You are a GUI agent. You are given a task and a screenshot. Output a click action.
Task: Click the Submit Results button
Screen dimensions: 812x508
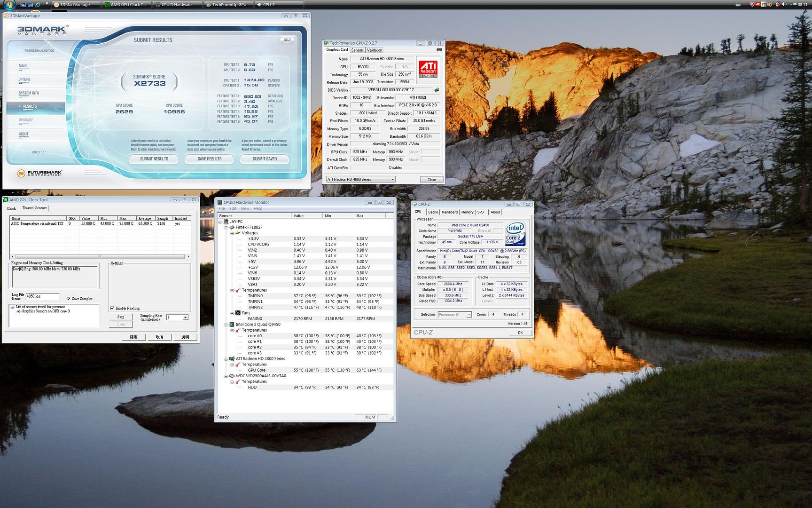[x=154, y=159]
